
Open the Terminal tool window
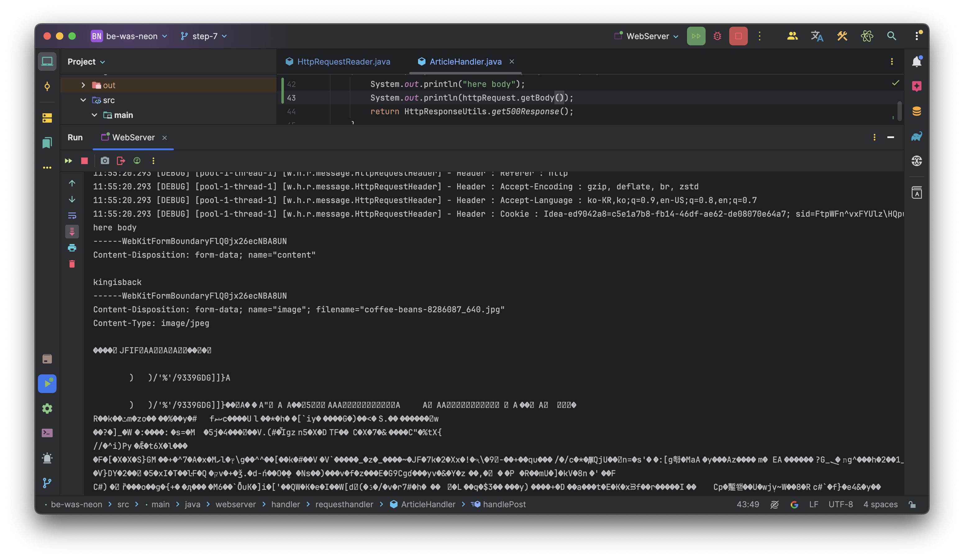[x=47, y=433]
